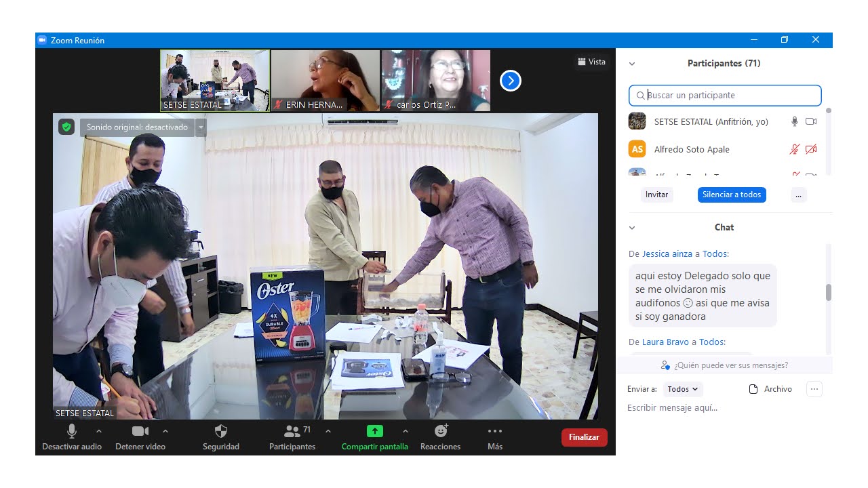Click the SETSE ESTATAL name label on main video
The height and width of the screenshot is (488, 868).
pyautogui.click(x=85, y=413)
